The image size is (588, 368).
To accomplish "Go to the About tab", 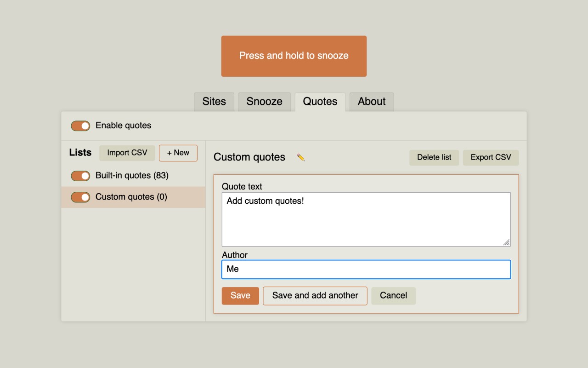I will 372,102.
